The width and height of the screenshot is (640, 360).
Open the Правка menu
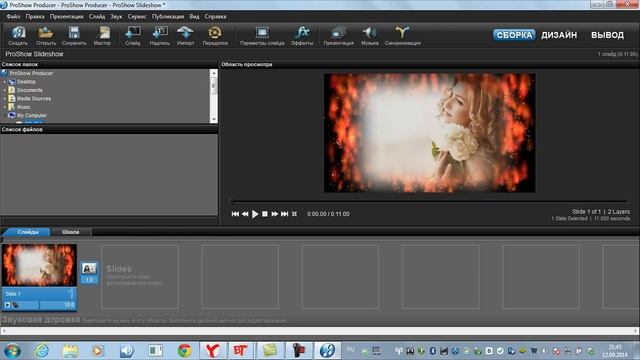pyautogui.click(x=35, y=17)
